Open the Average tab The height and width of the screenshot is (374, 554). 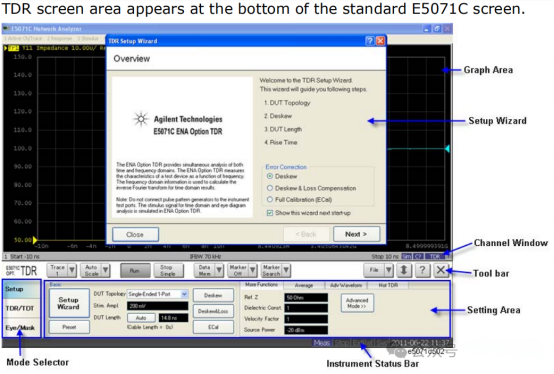coord(304,285)
